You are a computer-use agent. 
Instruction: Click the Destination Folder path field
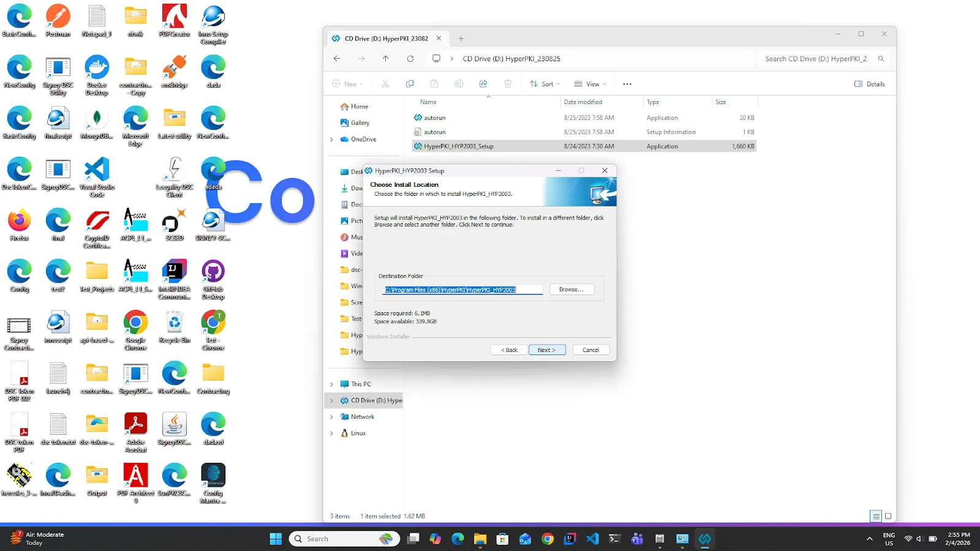pos(462,290)
